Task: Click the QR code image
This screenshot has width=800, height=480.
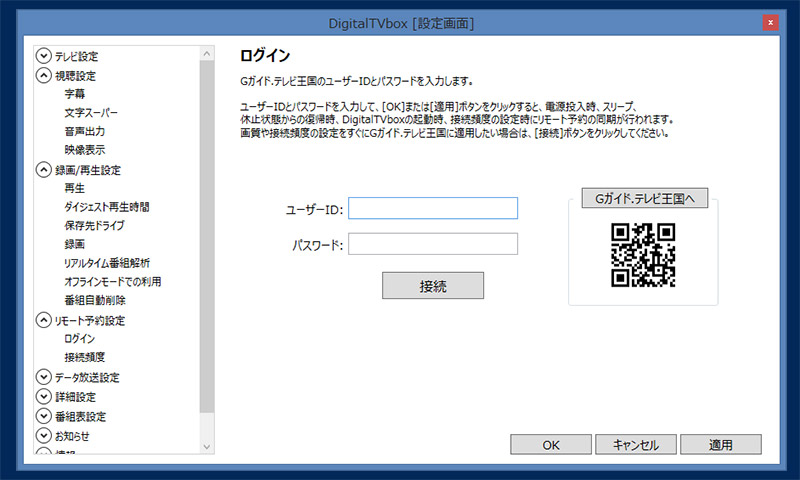Action: tap(643, 255)
